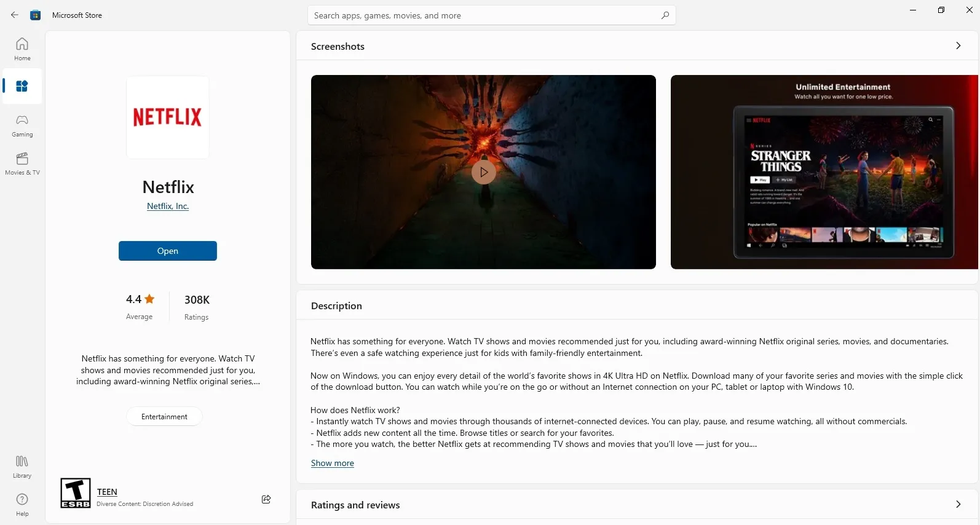Click the back arrow in title bar

(15, 15)
